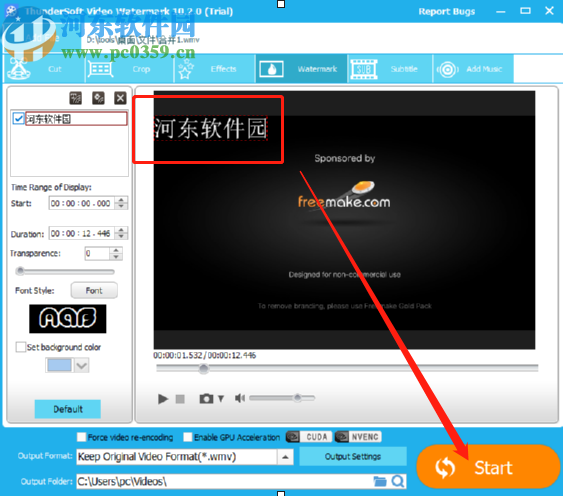Toggle Enable GPU Acceleration checkbox

(187, 437)
